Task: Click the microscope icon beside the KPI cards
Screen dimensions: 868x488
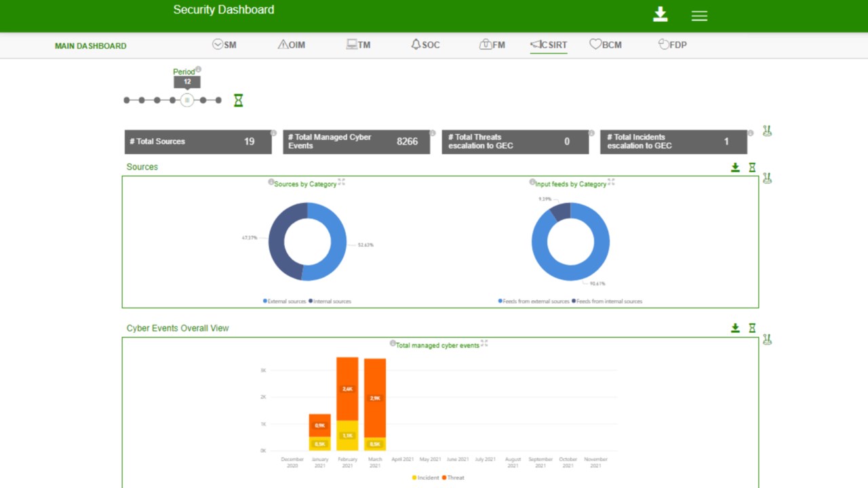Action: click(x=767, y=131)
